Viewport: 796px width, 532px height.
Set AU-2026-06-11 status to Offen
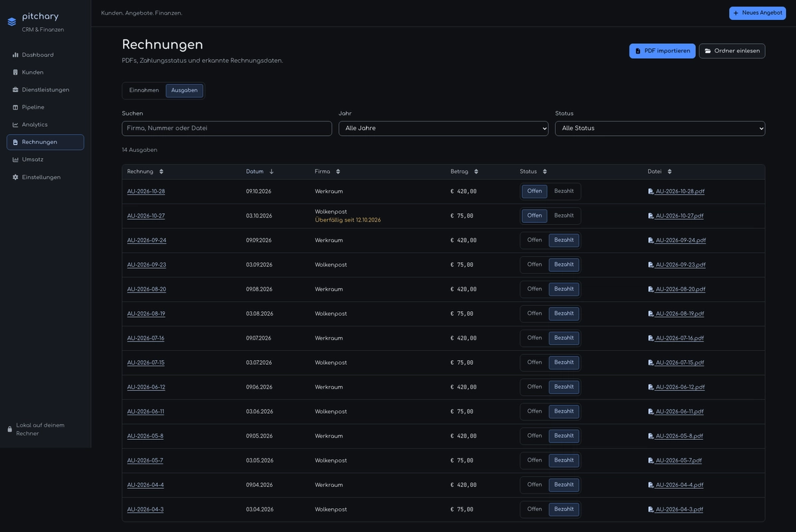coord(535,411)
